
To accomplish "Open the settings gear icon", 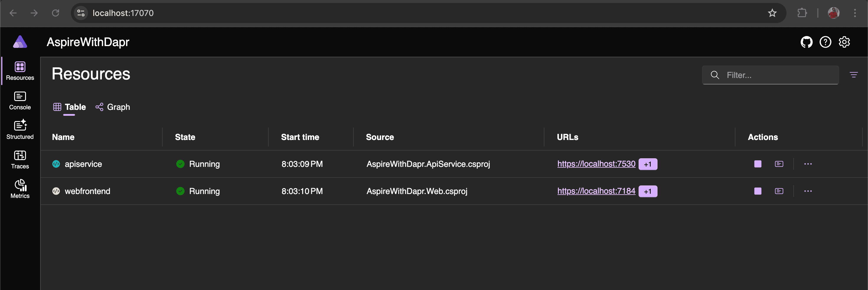I will (844, 42).
